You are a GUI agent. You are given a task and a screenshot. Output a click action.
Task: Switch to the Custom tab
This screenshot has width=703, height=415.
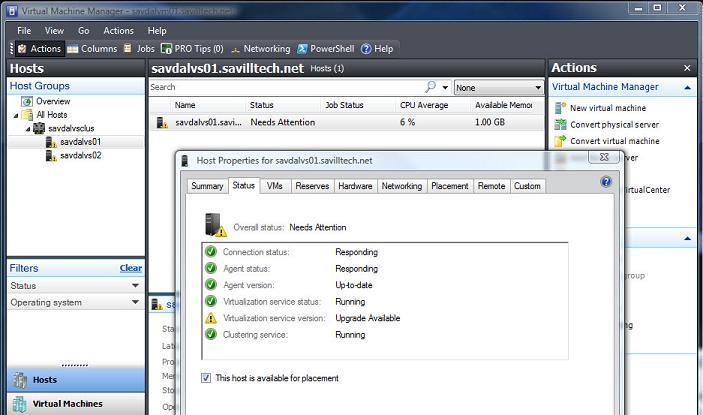527,186
